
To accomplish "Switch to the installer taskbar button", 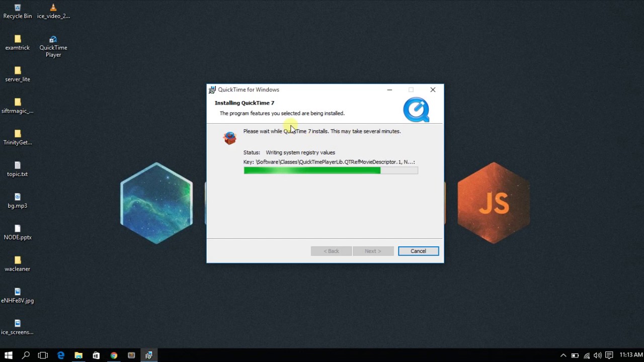I will (x=149, y=355).
